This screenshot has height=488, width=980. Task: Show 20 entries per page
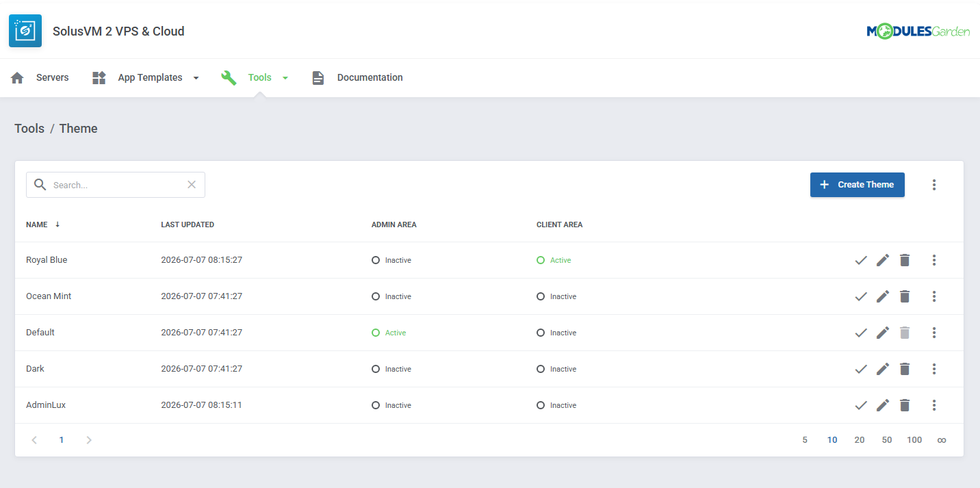pos(860,440)
